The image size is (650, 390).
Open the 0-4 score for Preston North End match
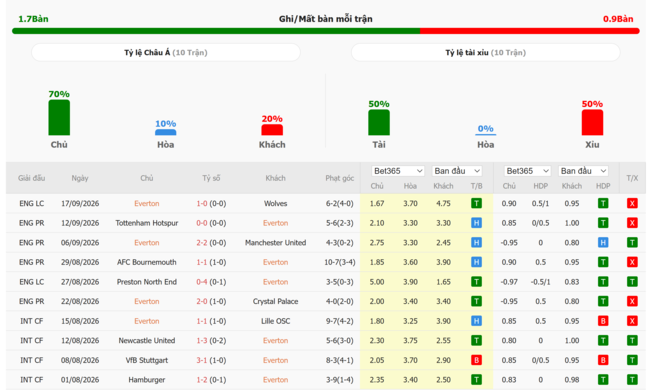tap(201, 282)
